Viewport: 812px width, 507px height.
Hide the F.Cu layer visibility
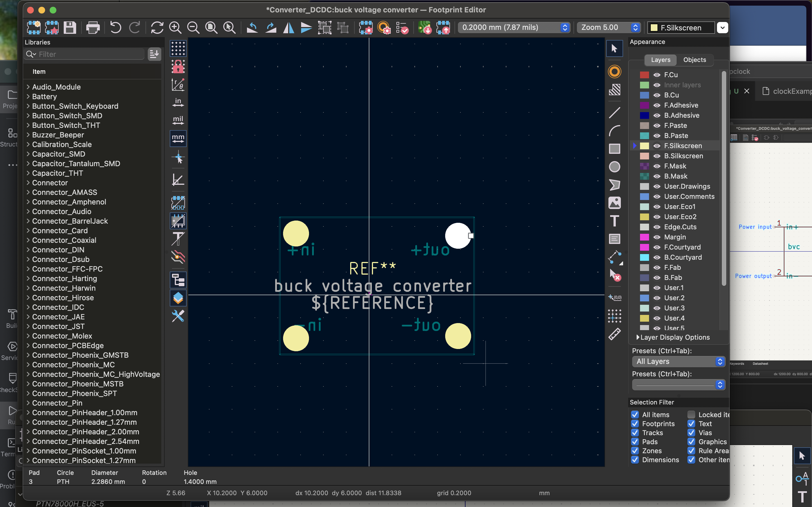[657, 75]
